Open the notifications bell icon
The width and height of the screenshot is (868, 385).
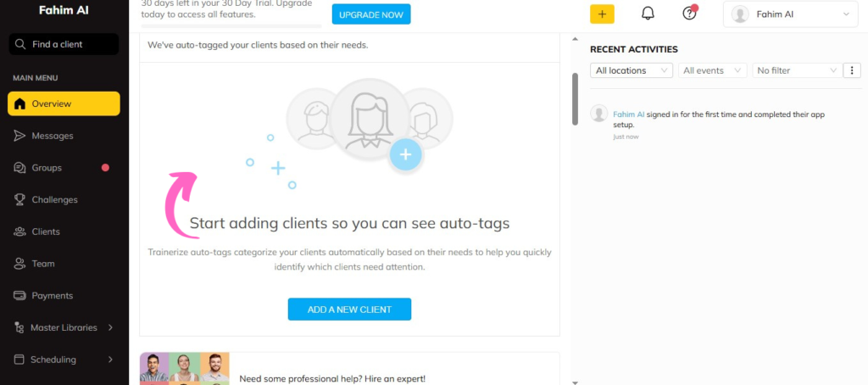(x=648, y=14)
